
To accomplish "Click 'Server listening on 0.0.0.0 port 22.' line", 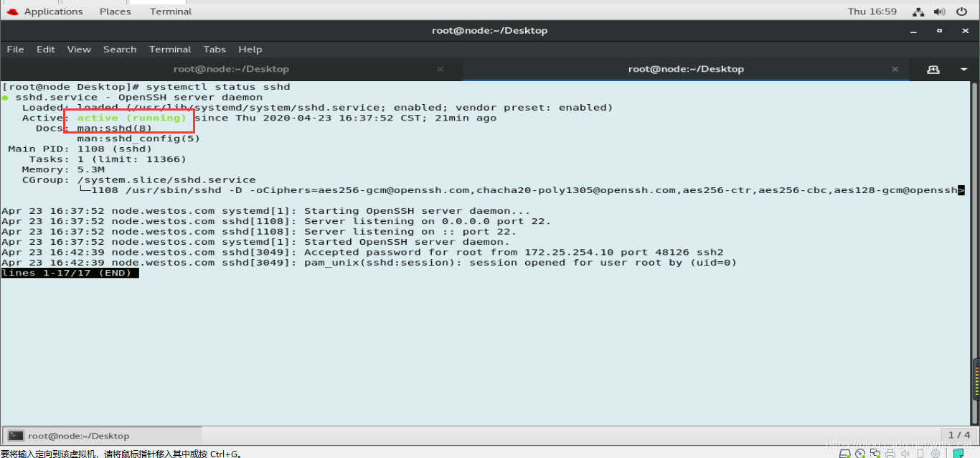I will coord(276,221).
